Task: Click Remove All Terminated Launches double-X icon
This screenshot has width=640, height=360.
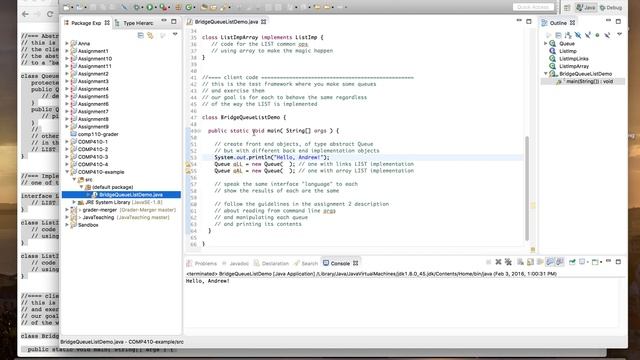Action: 508,262
